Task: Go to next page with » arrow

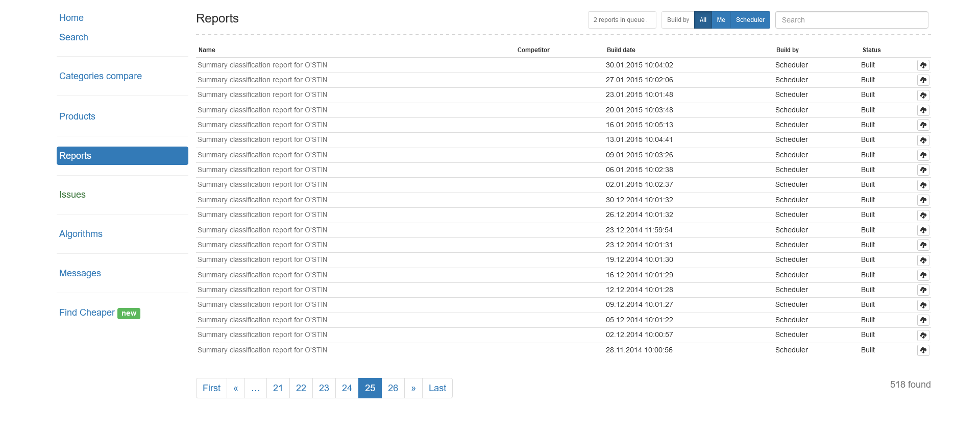Action: tap(413, 388)
